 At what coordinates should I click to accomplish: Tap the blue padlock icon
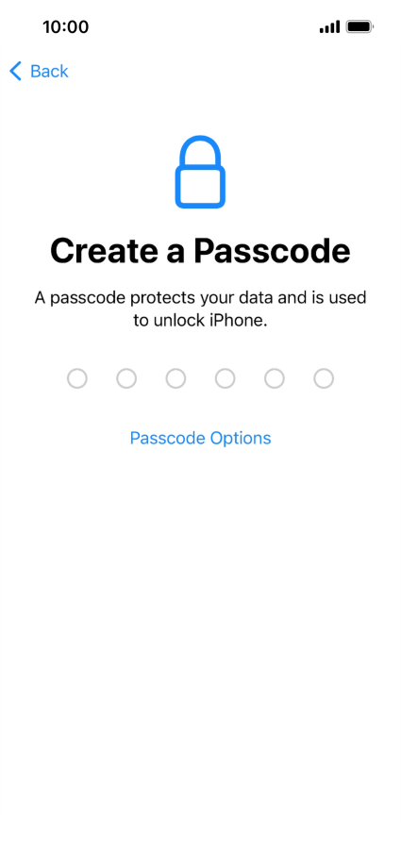pyautogui.click(x=200, y=172)
